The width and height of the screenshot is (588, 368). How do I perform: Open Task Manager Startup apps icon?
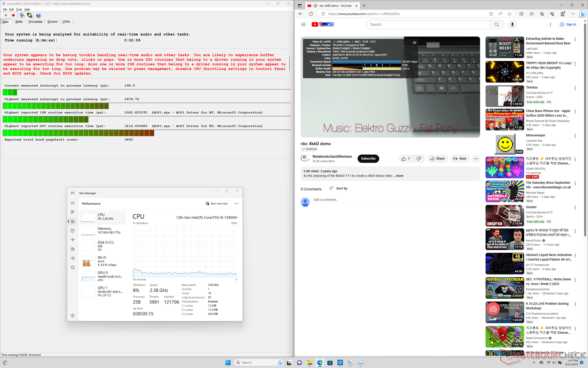73,240
